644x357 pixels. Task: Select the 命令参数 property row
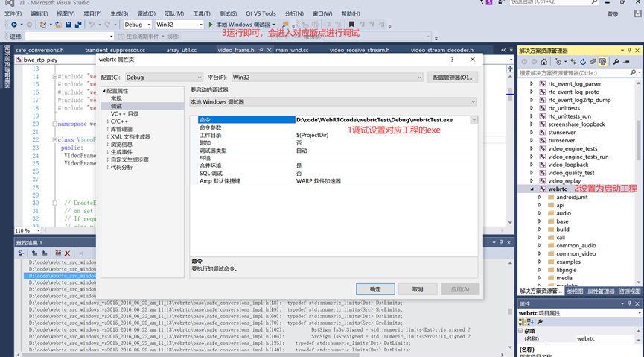pos(334,127)
